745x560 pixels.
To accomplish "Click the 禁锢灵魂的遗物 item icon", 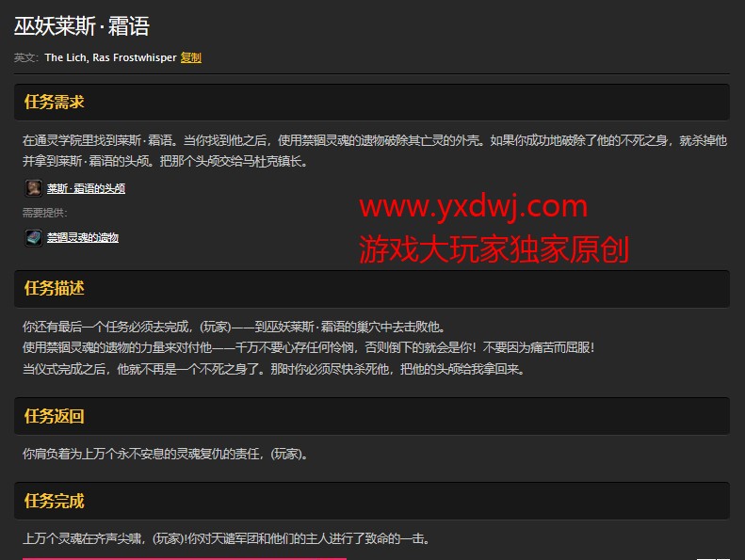I will point(33,237).
